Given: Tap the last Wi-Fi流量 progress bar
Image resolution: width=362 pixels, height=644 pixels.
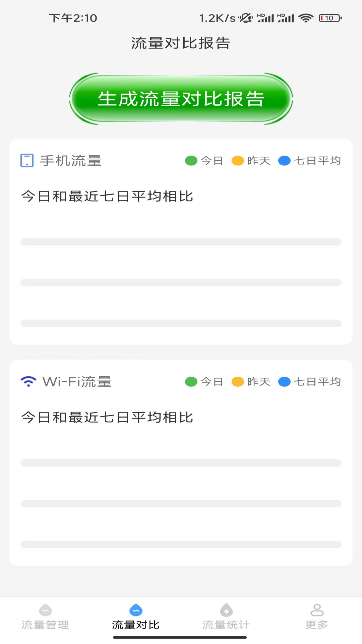Looking at the screenshot, I should pos(181,544).
